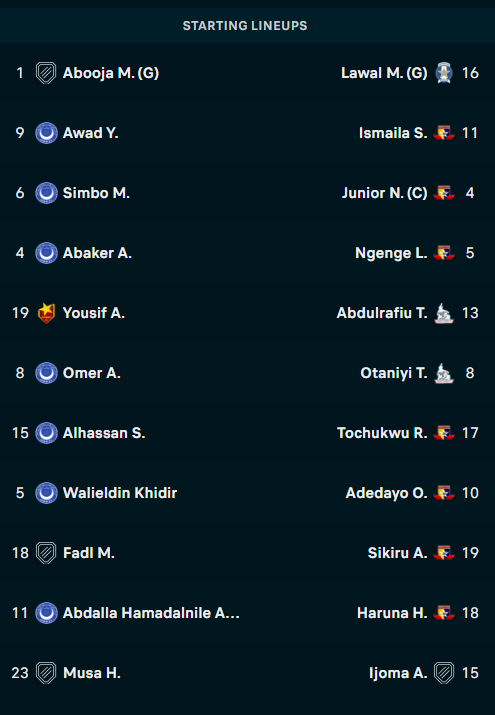The image size is (495, 715).
Task: Click the club badge next to Ismaila S.
Action: pos(443,133)
